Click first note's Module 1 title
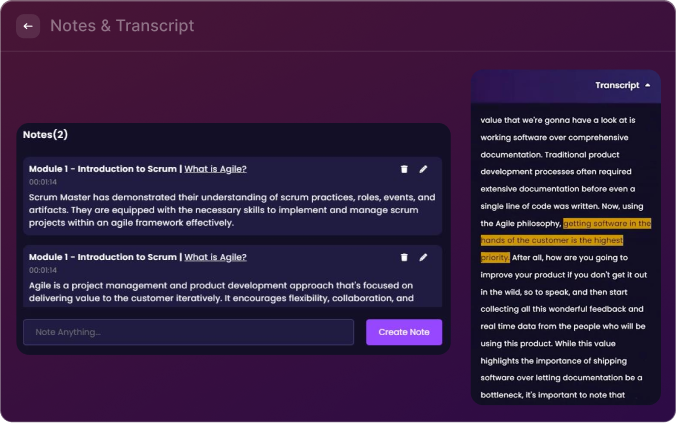The width and height of the screenshot is (676, 423). click(103, 169)
